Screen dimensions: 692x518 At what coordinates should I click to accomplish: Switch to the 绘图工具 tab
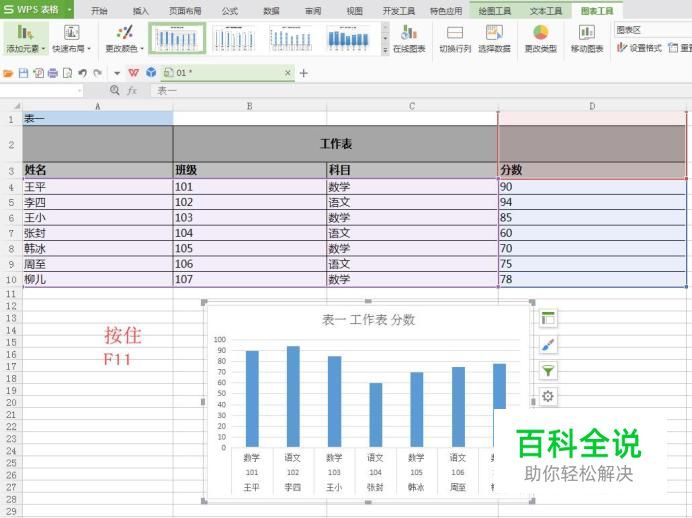pos(495,11)
